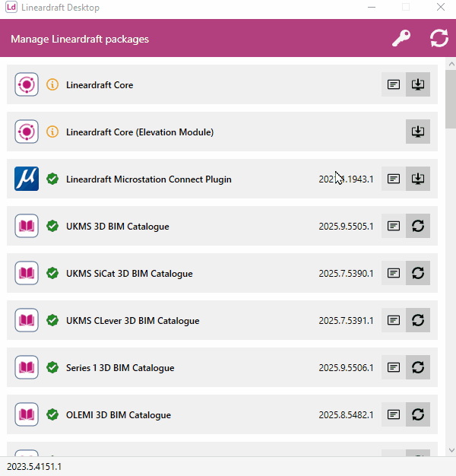Refresh the package list in the header
The width and height of the screenshot is (456, 476).
439,38
